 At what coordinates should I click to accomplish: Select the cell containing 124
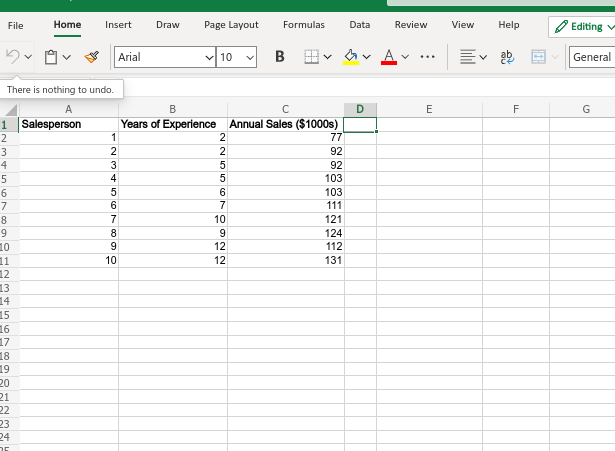pos(286,233)
